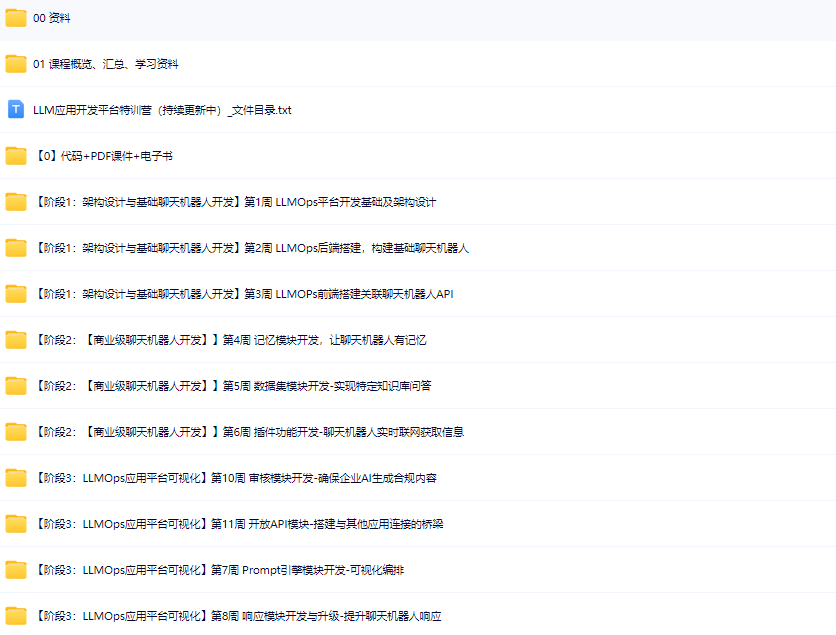
Task: Click folder icon for 第10周 审核模块开发
Action: [16, 478]
